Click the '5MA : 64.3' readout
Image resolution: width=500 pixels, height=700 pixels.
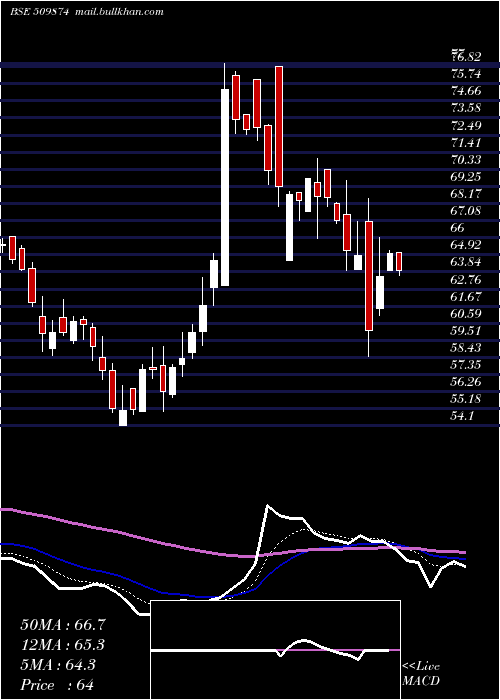pyautogui.click(x=58, y=665)
